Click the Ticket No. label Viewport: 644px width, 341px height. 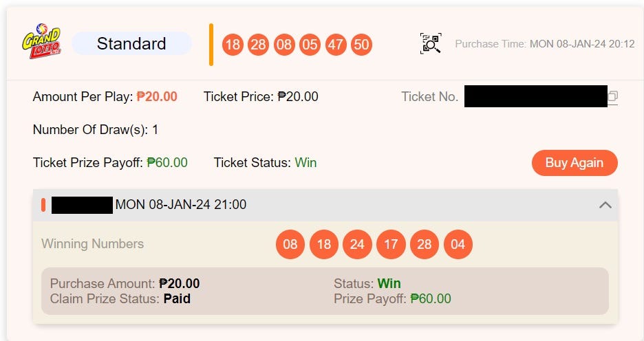429,97
